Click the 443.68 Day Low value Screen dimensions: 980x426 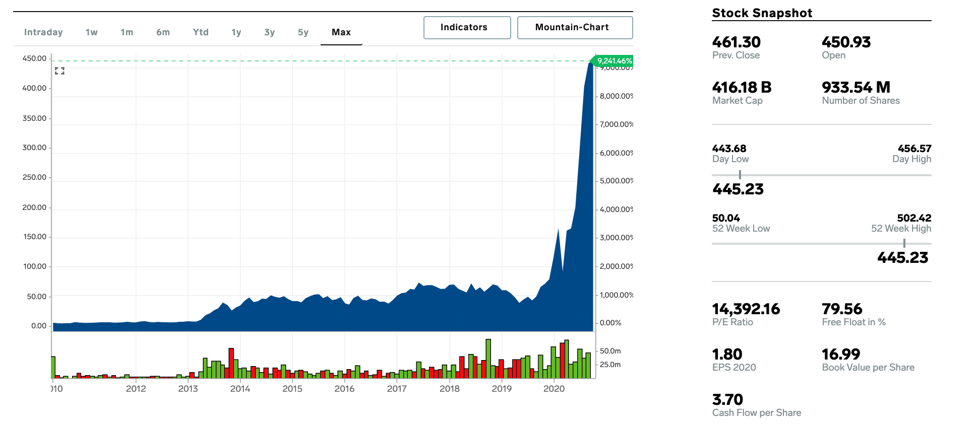click(x=729, y=149)
